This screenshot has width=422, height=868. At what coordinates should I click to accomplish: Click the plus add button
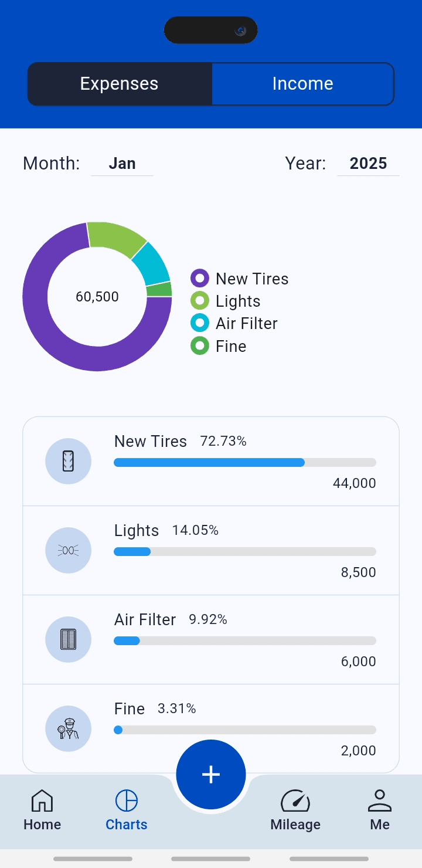tap(211, 774)
